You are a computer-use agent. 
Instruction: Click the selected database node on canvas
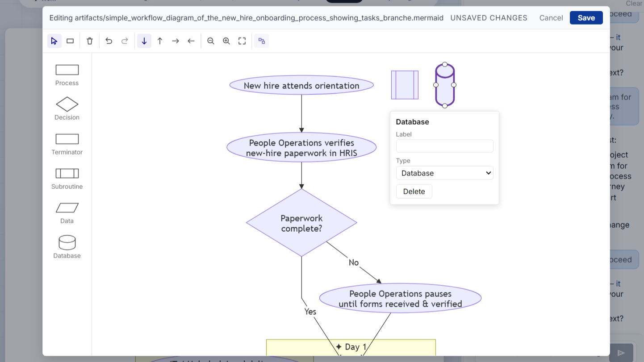pyautogui.click(x=445, y=85)
